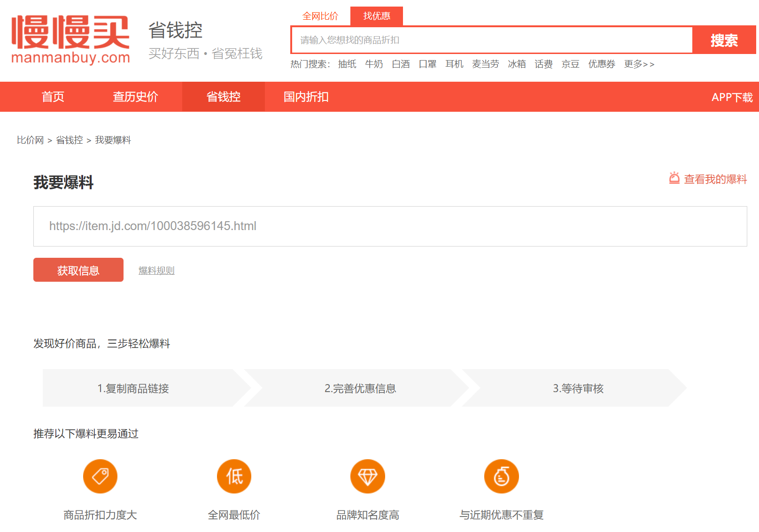Click the orange money bag icon
The image size is (759, 532).
[x=501, y=476]
